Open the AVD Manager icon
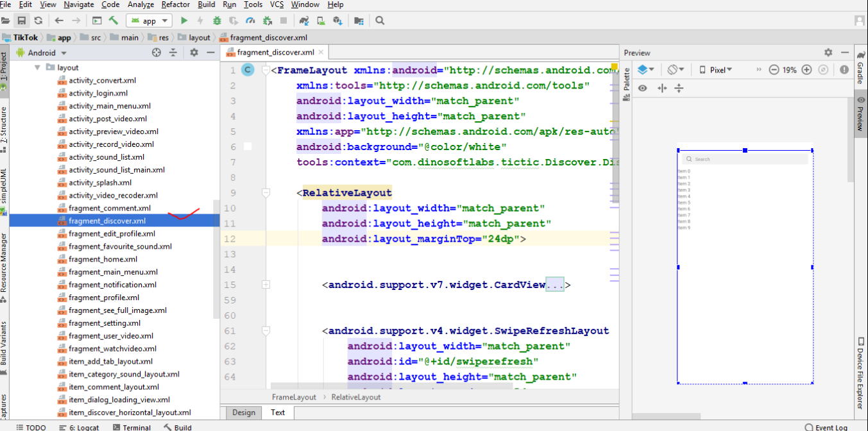This screenshot has height=431, width=868. tap(319, 21)
